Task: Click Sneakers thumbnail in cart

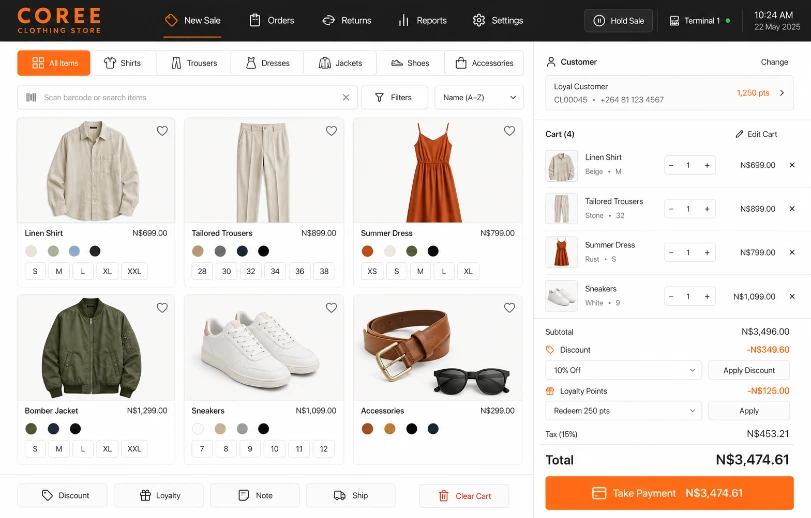Action: 561,296
